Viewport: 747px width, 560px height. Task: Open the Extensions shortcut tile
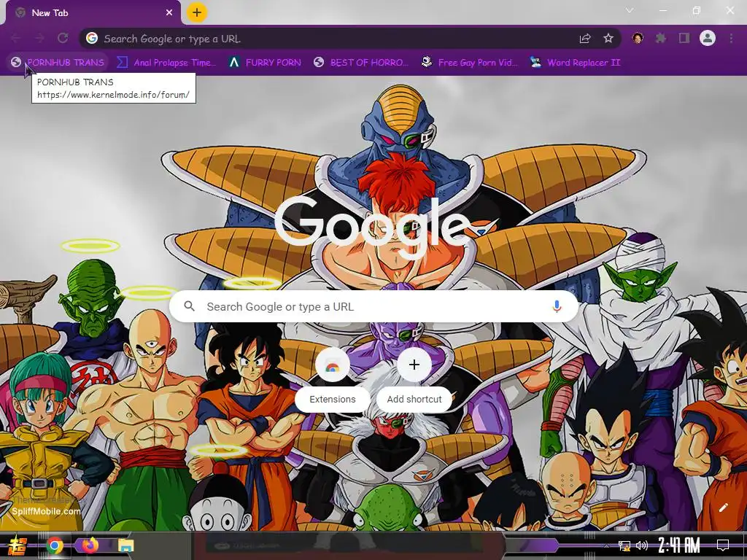click(x=333, y=379)
